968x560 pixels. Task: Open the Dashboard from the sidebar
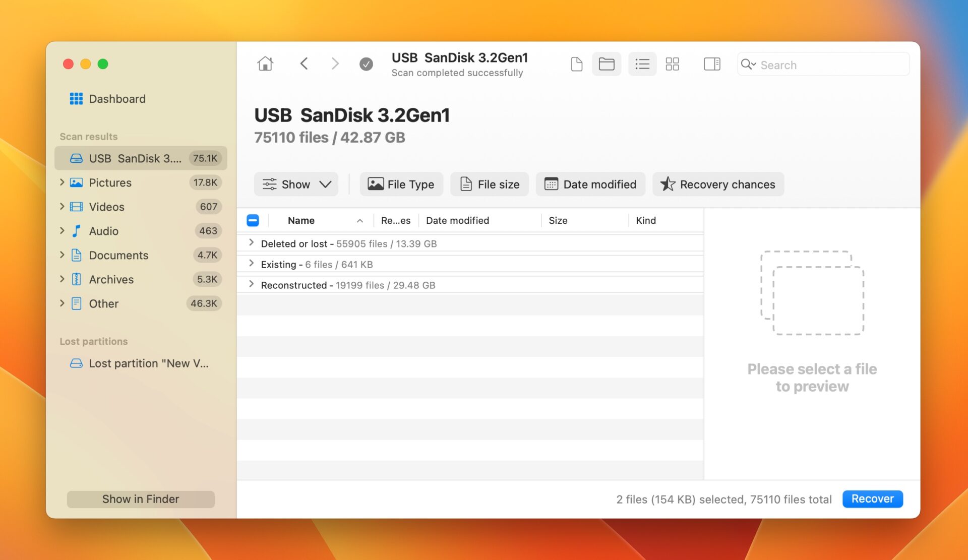coord(116,99)
